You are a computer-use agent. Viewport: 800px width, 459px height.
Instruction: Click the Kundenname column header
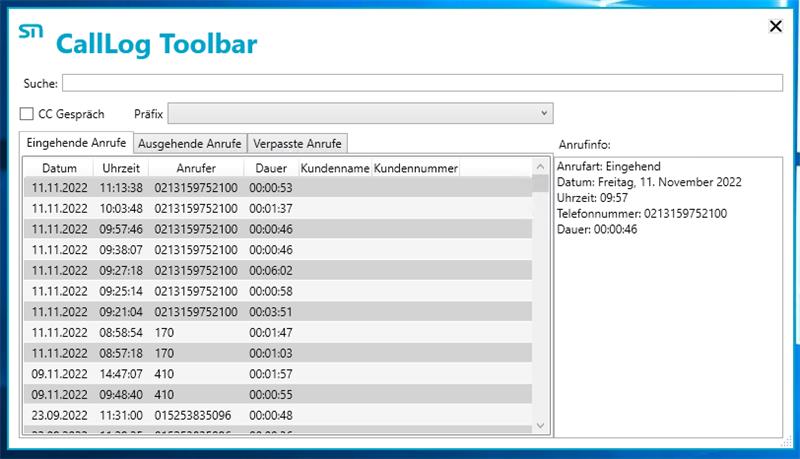point(335,168)
